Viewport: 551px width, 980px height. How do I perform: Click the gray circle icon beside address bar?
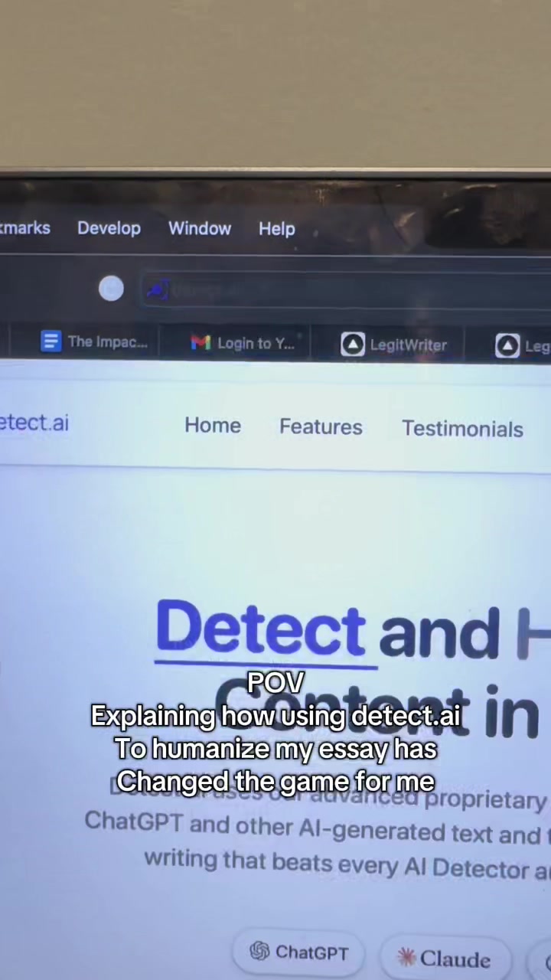pyautogui.click(x=111, y=289)
